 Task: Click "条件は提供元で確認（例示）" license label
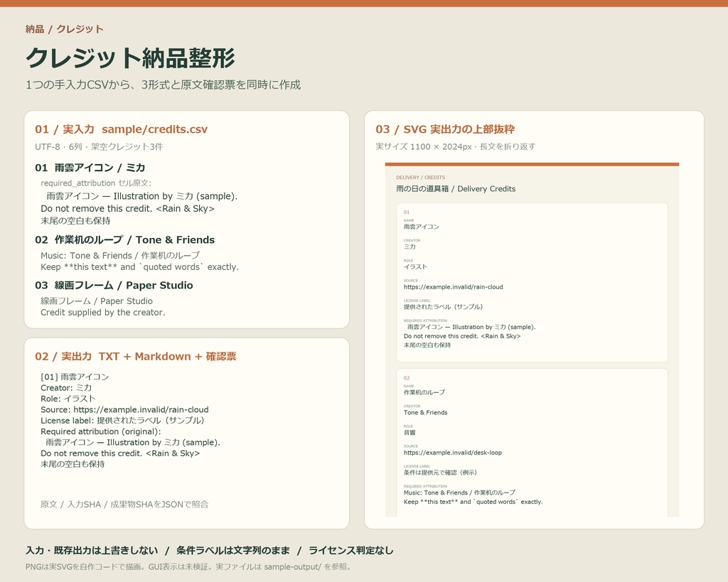[x=440, y=473]
